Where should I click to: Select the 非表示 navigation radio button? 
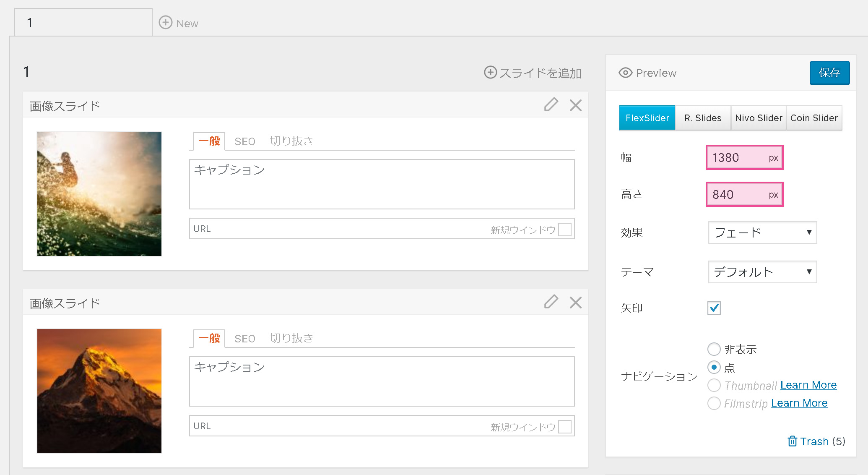714,349
